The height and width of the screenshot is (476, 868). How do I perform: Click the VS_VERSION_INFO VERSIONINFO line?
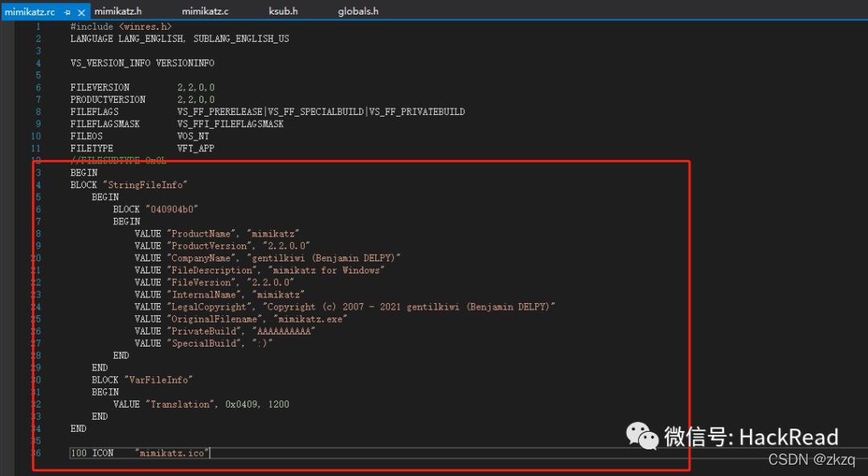click(x=142, y=64)
